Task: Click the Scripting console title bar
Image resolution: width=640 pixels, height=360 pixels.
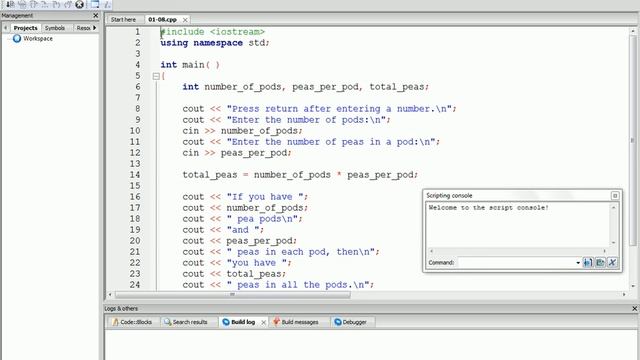Action: pos(518,196)
